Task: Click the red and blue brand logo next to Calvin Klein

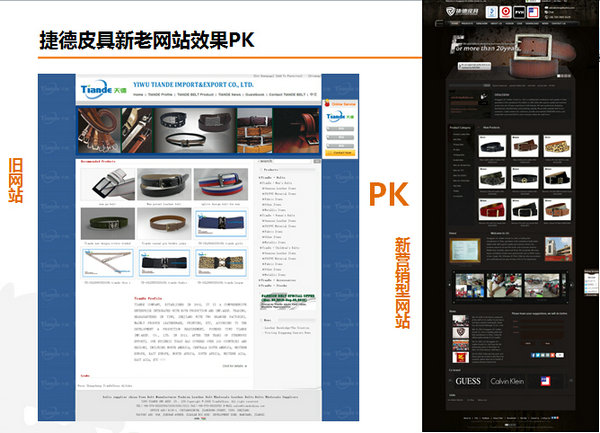Action: pyautogui.click(x=545, y=381)
